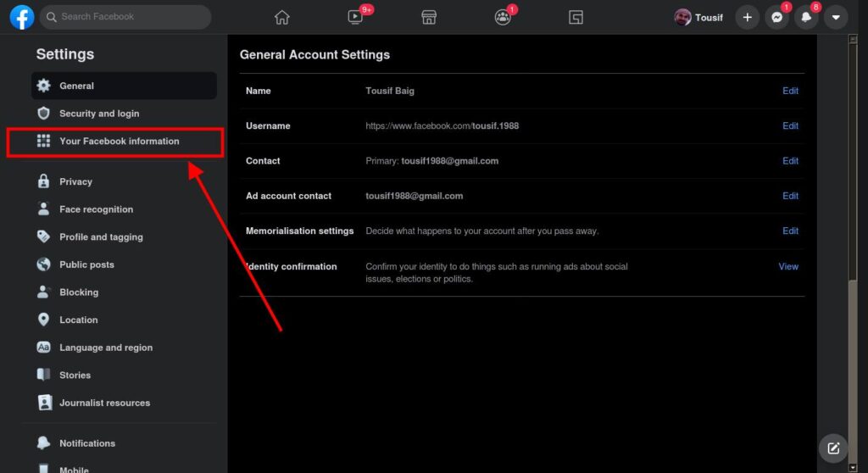Viewport: 868px width, 473px height.
Task: Click the General gear icon
Action: pos(44,86)
